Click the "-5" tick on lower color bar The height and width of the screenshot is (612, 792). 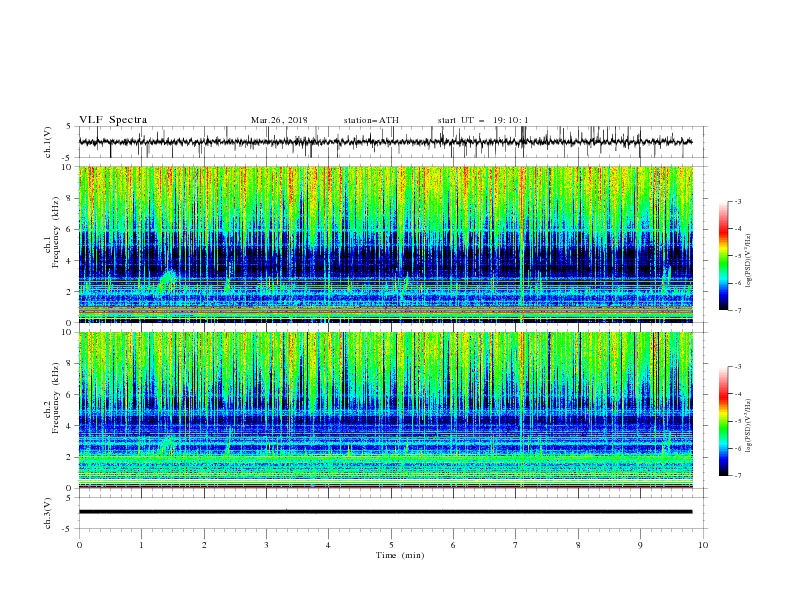coord(737,421)
